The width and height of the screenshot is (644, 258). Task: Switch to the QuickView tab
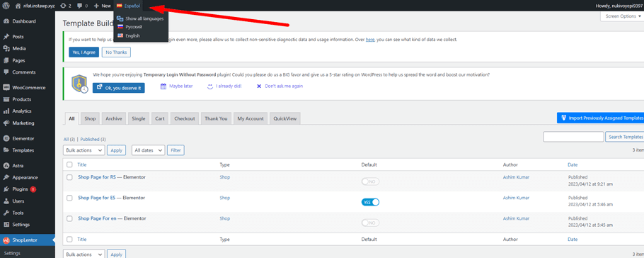285,118
